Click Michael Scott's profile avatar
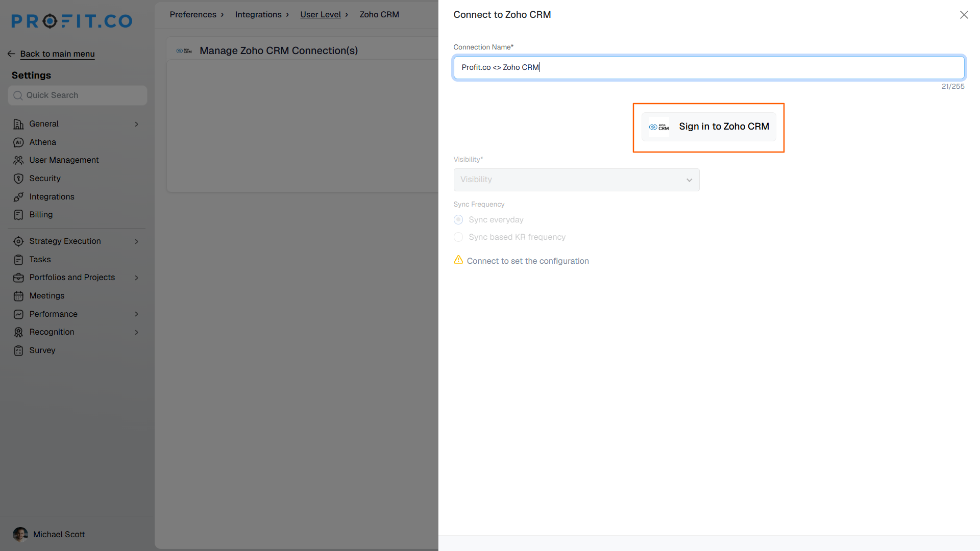Viewport: 980px width, 551px height. (20, 534)
